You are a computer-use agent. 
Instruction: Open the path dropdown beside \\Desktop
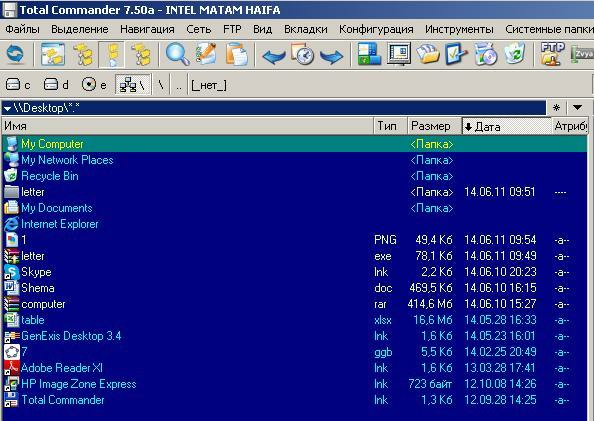(7, 109)
